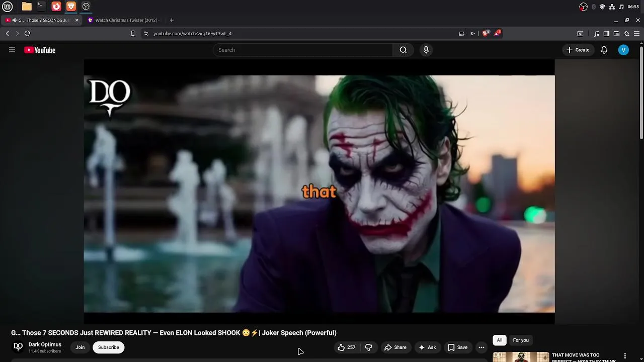Bookmark this page using the bookmark icon
Image resolution: width=644 pixels, height=362 pixels.
pyautogui.click(x=133, y=34)
